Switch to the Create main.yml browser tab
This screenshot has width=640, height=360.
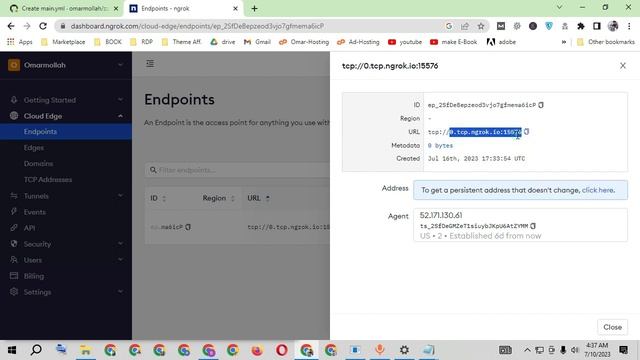click(64, 8)
